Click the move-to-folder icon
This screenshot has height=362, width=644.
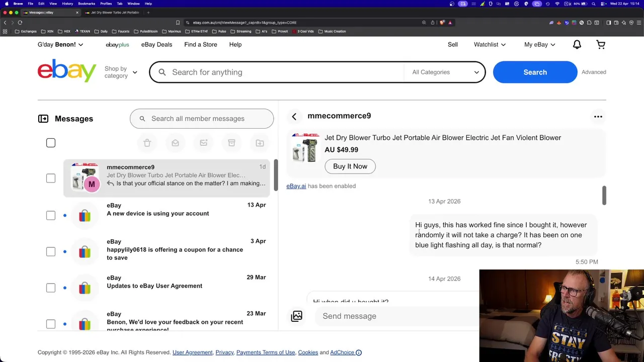point(260,143)
